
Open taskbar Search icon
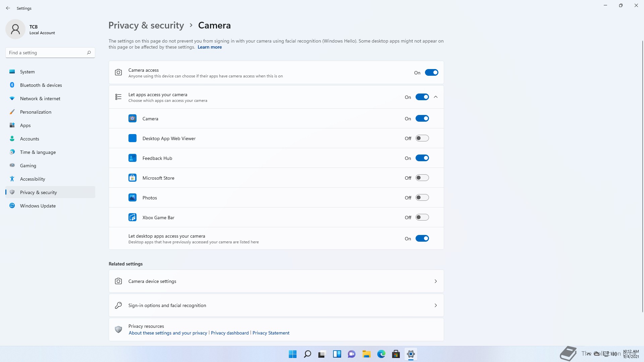click(307, 354)
